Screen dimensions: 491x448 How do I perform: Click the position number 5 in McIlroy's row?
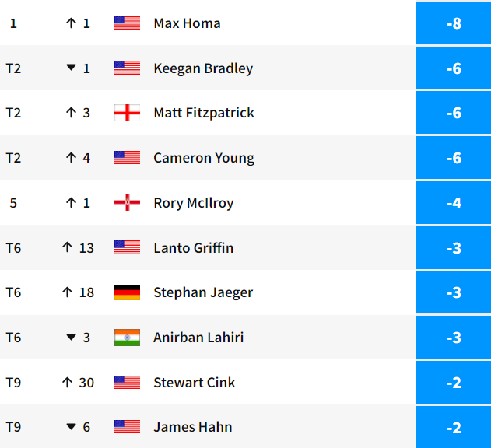click(13, 203)
